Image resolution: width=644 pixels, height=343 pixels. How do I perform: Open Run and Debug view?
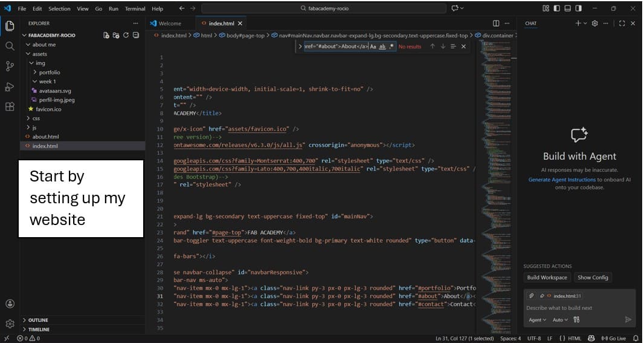10,87
